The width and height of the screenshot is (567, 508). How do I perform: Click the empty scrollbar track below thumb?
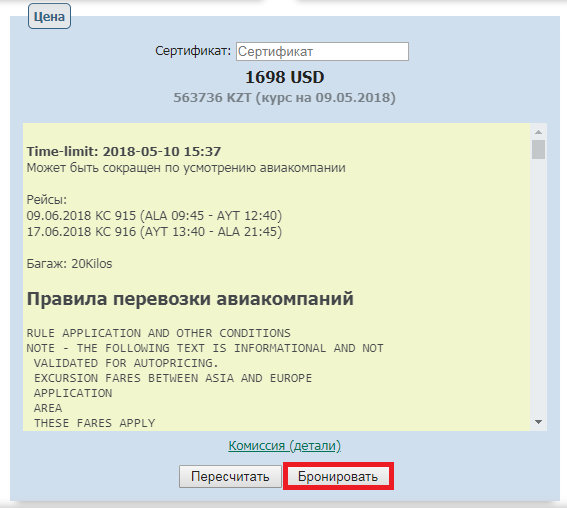(x=538, y=287)
